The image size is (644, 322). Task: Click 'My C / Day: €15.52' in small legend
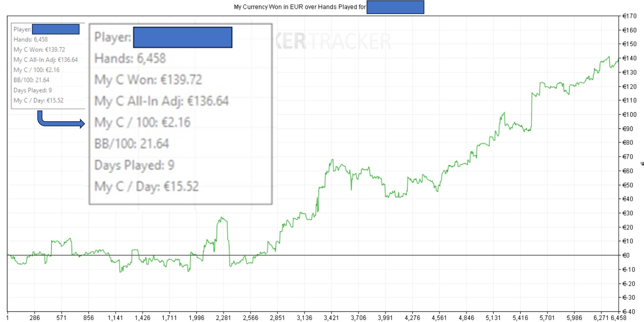(x=39, y=100)
